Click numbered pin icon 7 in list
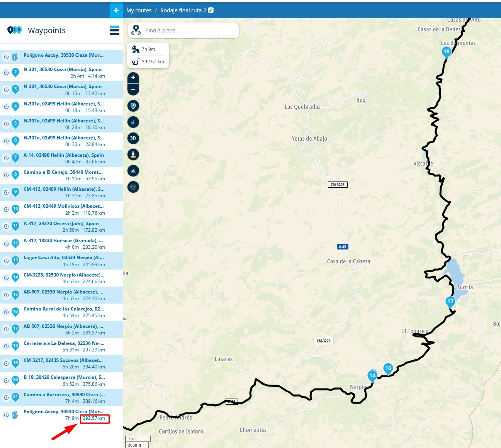Screen dimensions: 501x448 pos(15,158)
